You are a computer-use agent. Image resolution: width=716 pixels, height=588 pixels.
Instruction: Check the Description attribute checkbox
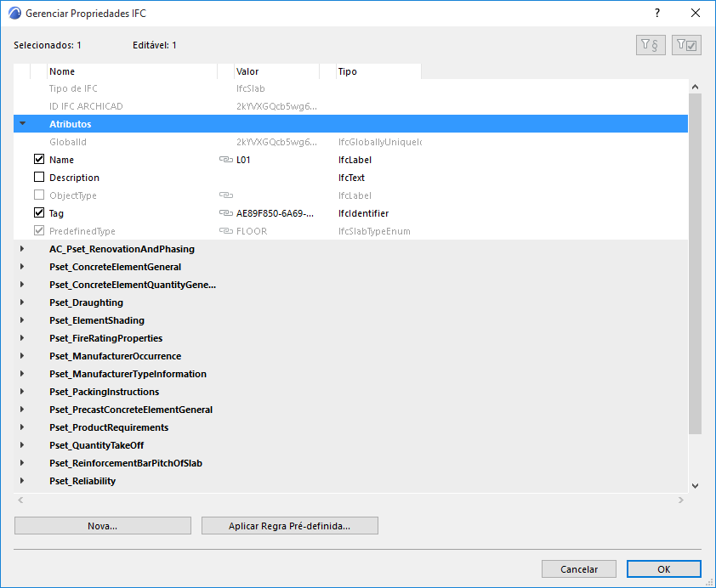[x=39, y=177]
